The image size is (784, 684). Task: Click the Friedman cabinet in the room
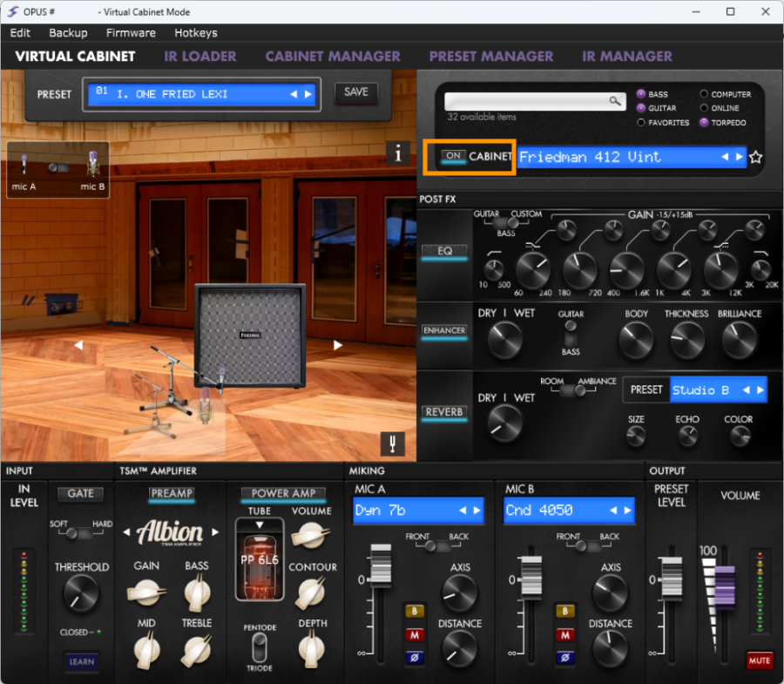(250, 335)
